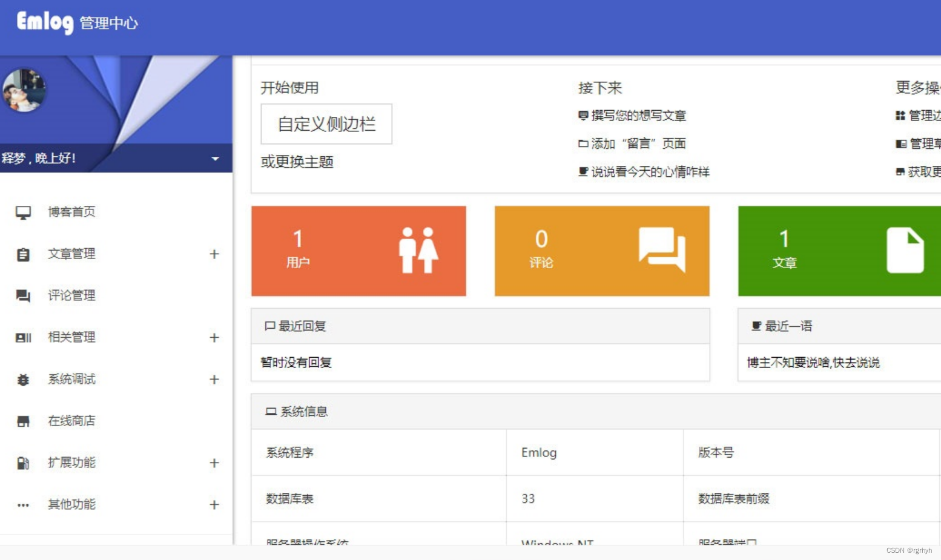Viewport: 941px width, 560px height.
Task: Click the monitor icon beside 博客首页
Action: (x=23, y=212)
